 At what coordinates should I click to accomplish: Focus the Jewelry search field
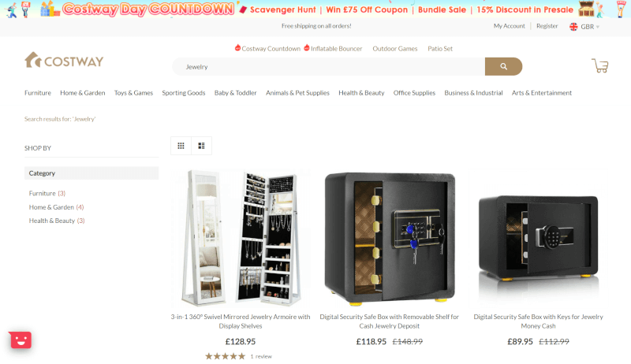tap(328, 66)
